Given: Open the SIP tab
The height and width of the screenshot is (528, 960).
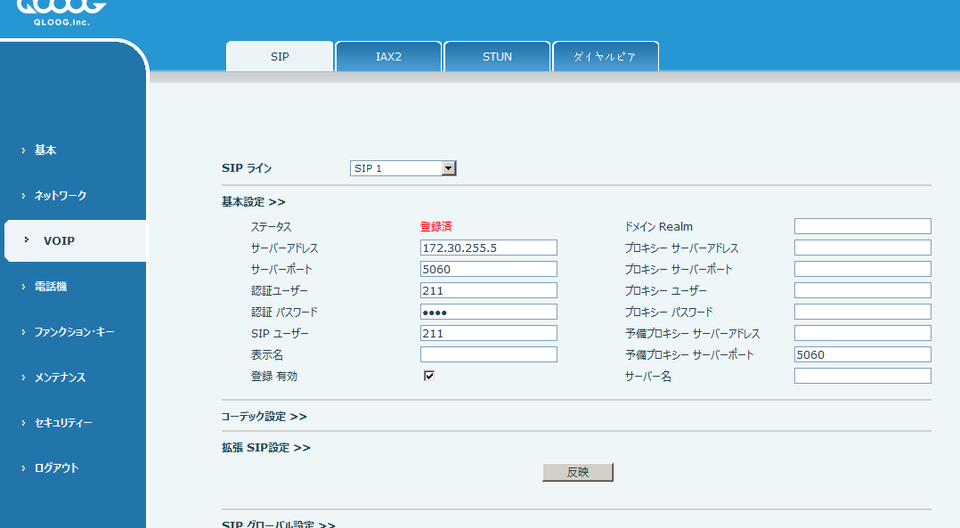Looking at the screenshot, I should pos(280,57).
